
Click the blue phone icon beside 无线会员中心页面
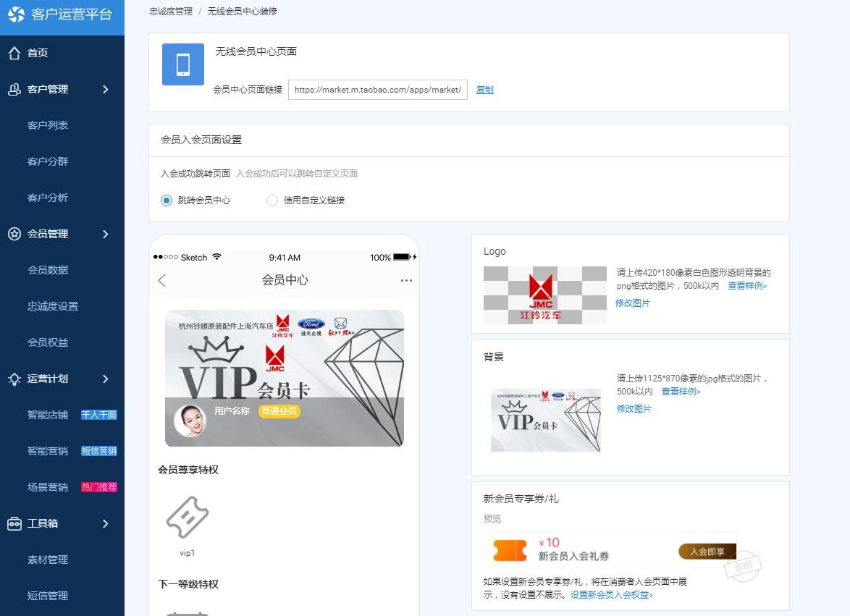[x=182, y=64]
